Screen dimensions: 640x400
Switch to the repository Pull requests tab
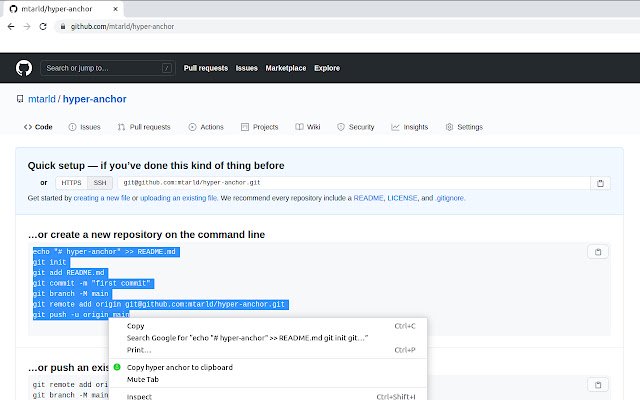(144, 127)
